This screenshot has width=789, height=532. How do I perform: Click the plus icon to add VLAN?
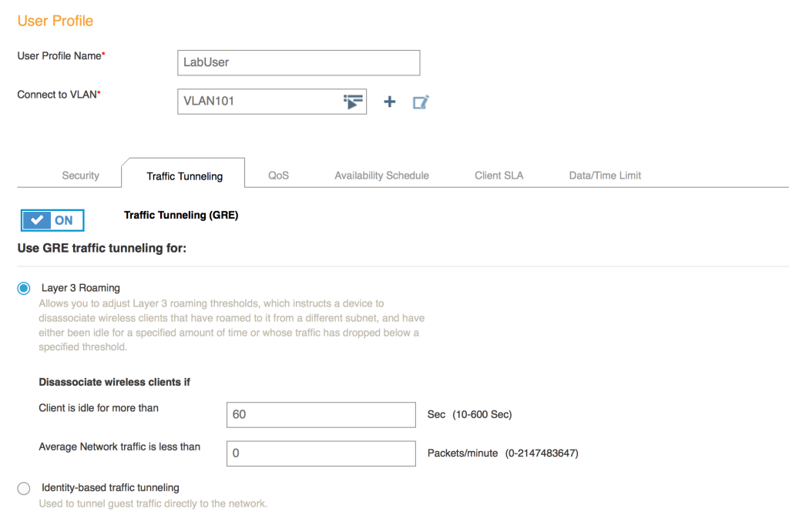[389, 102]
